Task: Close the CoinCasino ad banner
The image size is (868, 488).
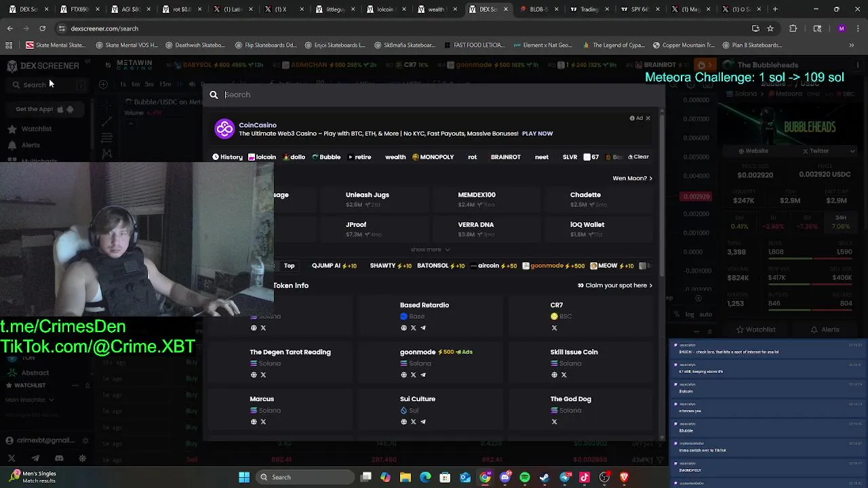Action: 648,118
